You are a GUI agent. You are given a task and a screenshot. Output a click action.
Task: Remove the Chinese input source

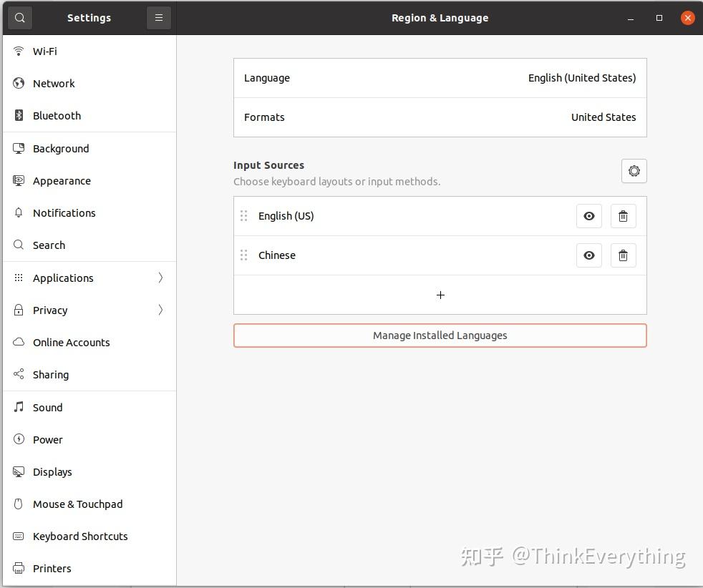(623, 255)
